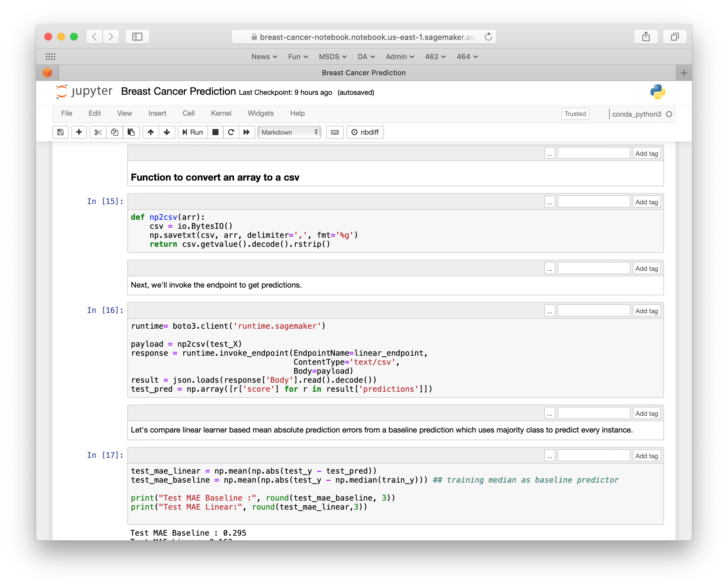Open the Help menu
728x588 pixels.
[297, 113]
